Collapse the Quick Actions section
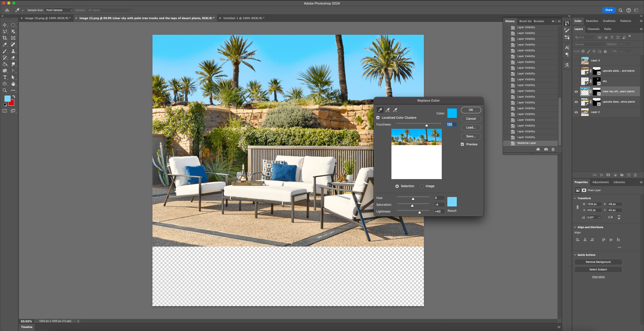Screen dimensions: 644x331 pos(575,255)
